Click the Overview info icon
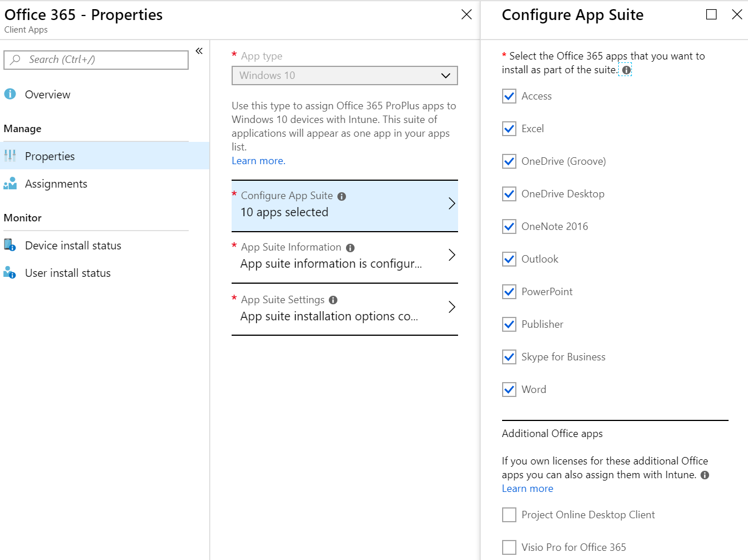 [11, 94]
